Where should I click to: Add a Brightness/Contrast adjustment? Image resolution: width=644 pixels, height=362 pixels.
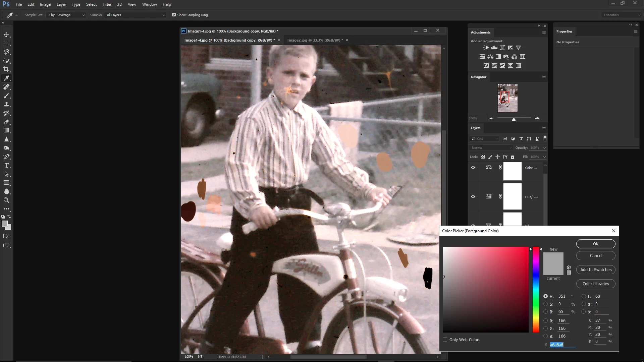pos(486,48)
